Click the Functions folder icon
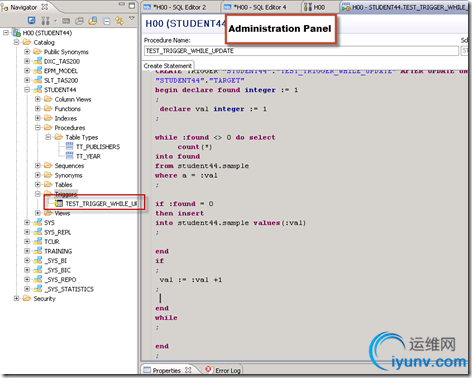472x378 pixels. click(x=48, y=109)
